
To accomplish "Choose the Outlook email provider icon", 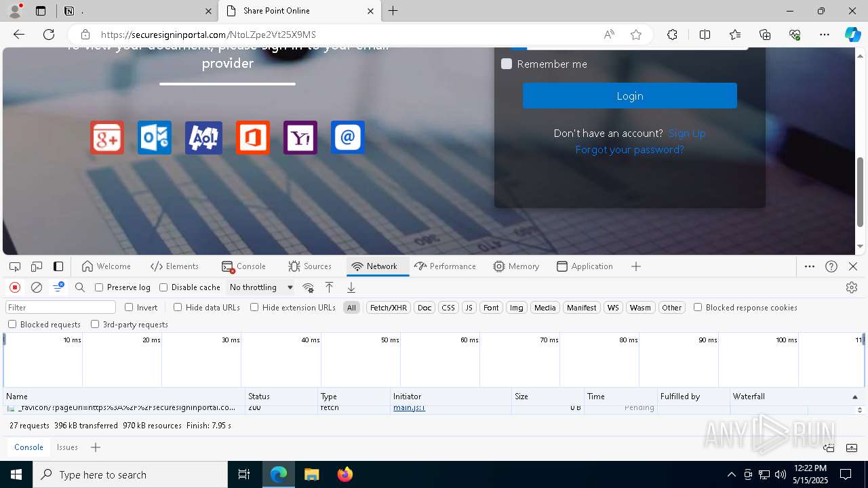I will click(x=155, y=138).
